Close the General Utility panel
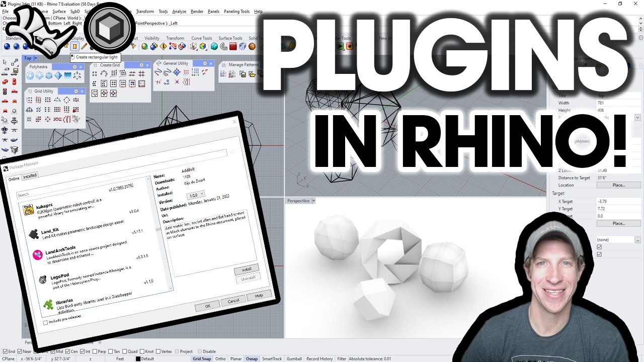 pyautogui.click(x=211, y=63)
